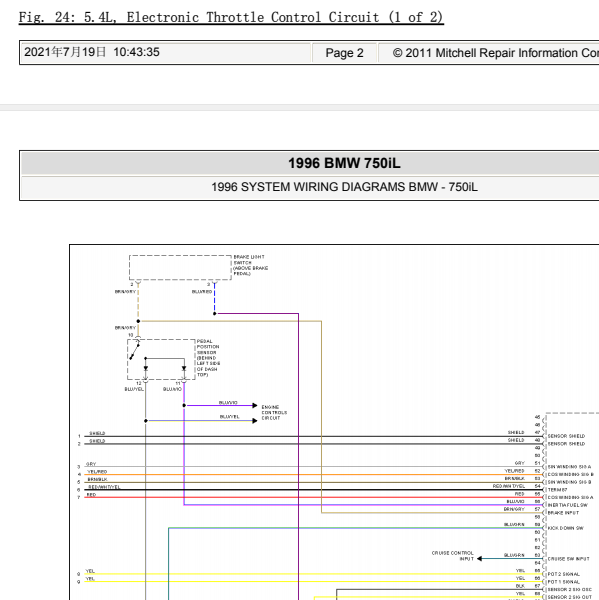The image size is (599, 600).
Task: Select the 1996 BMW 750iL heading
Action: (344, 163)
